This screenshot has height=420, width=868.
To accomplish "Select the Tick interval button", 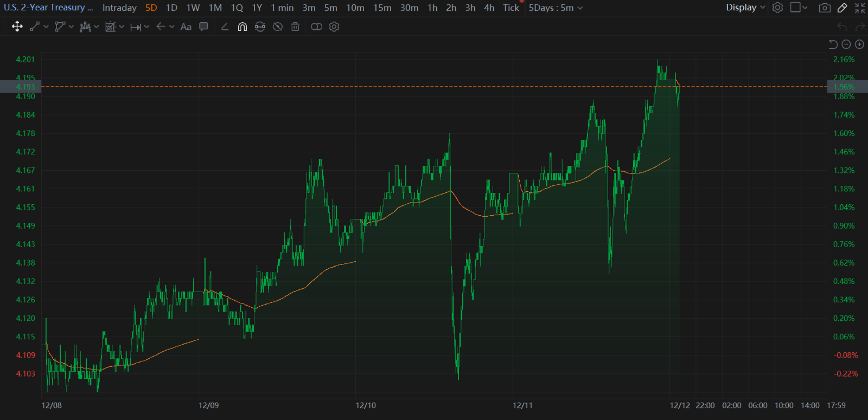I will pyautogui.click(x=511, y=8).
